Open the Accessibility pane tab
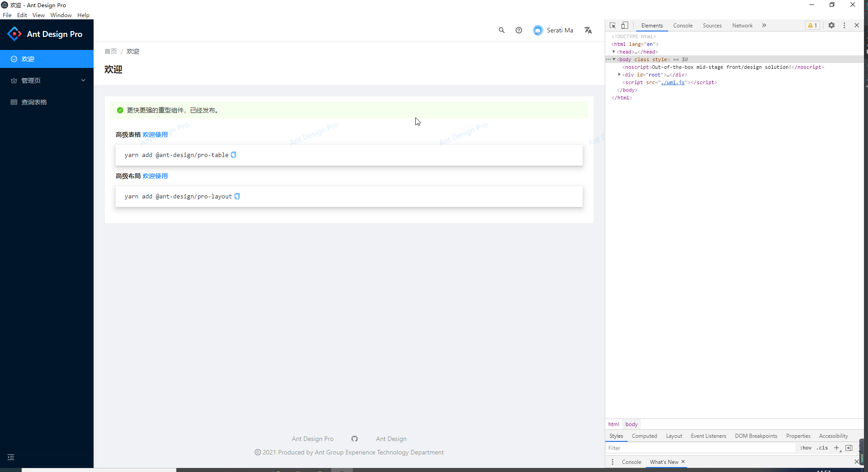The height and width of the screenshot is (472, 868). [x=833, y=436]
